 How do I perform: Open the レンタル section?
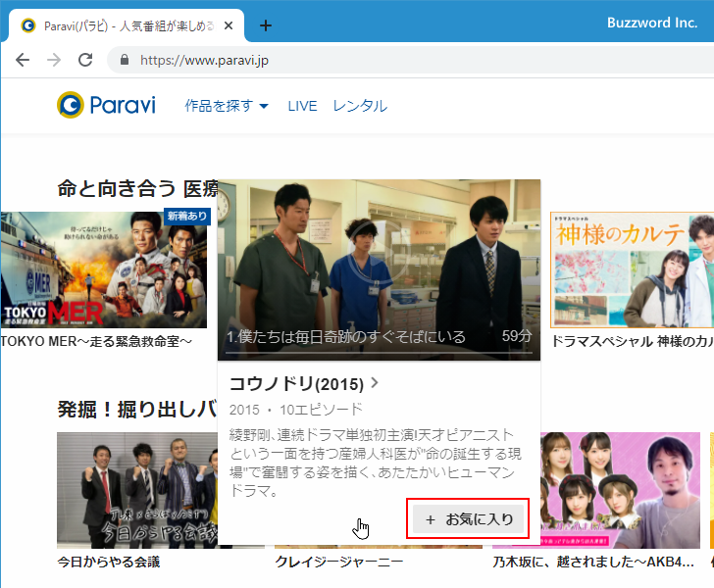click(x=360, y=106)
